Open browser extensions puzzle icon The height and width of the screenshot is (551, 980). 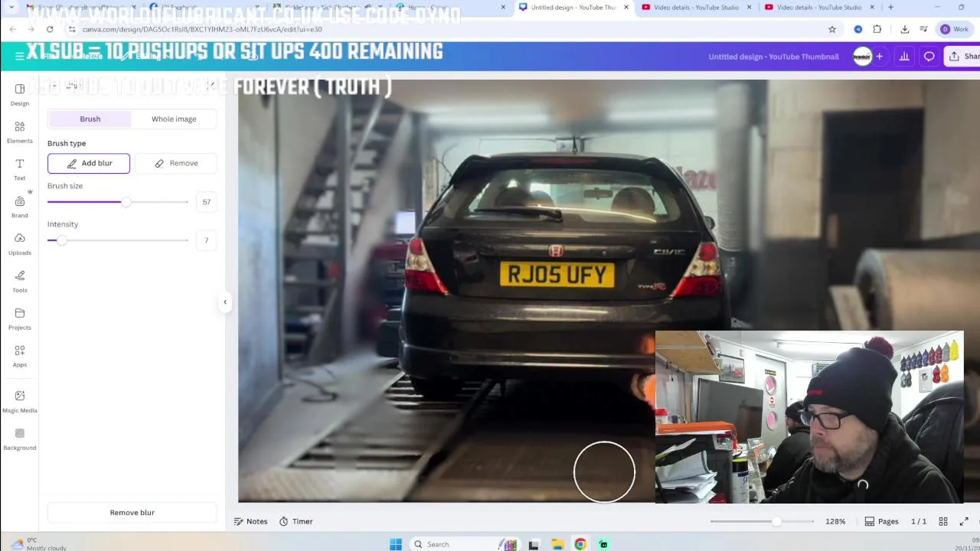click(x=877, y=29)
